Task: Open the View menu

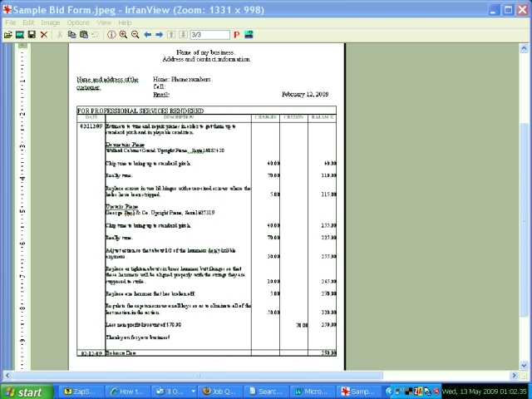Action: [x=104, y=22]
